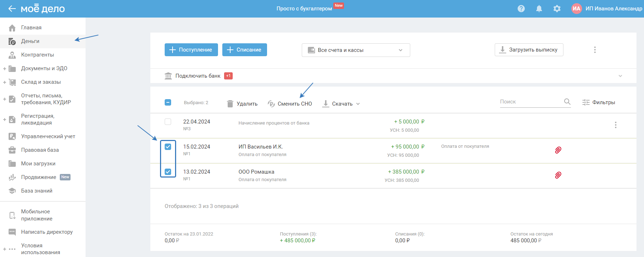644x257 pixels.
Task: Focus the Поиск search field
Action: click(x=530, y=102)
